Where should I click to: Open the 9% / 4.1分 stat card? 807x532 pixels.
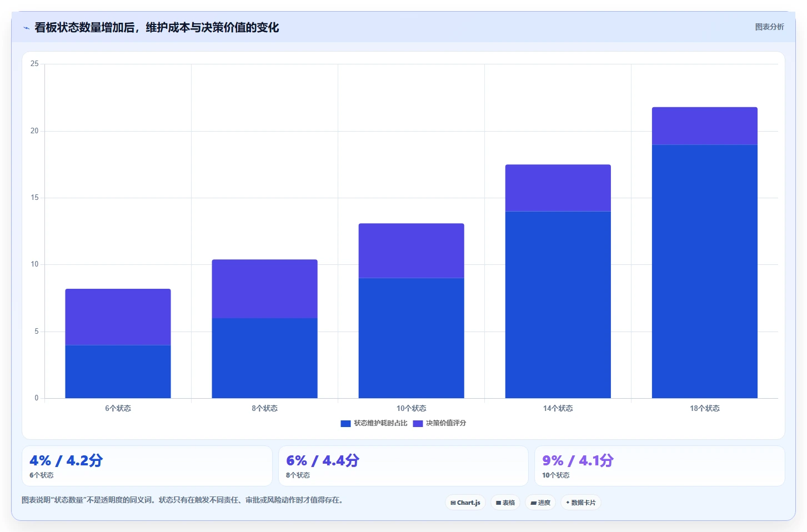[x=660, y=466]
